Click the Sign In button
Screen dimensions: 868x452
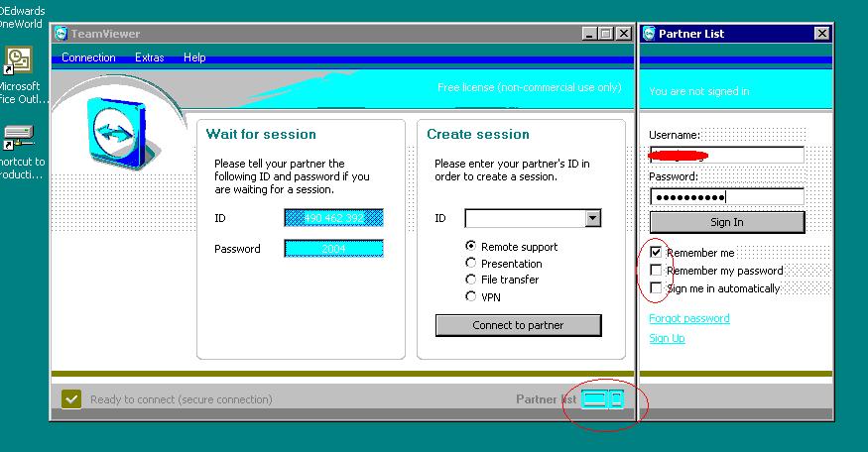pyautogui.click(x=727, y=222)
